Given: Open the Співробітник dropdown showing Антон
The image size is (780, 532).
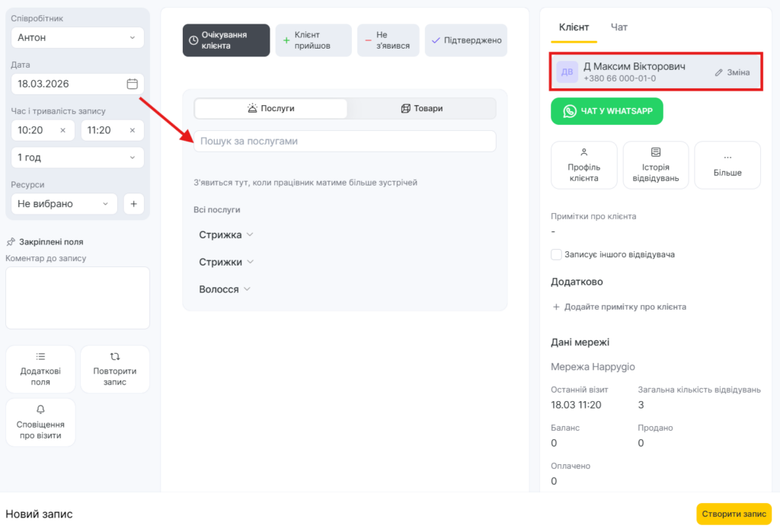Looking at the screenshot, I should 77,37.
